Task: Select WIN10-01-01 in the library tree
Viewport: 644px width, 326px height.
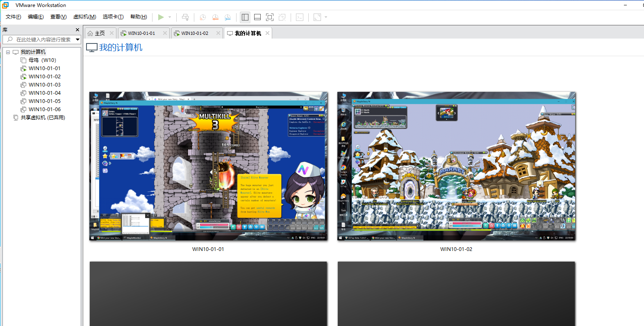Action: (44, 68)
